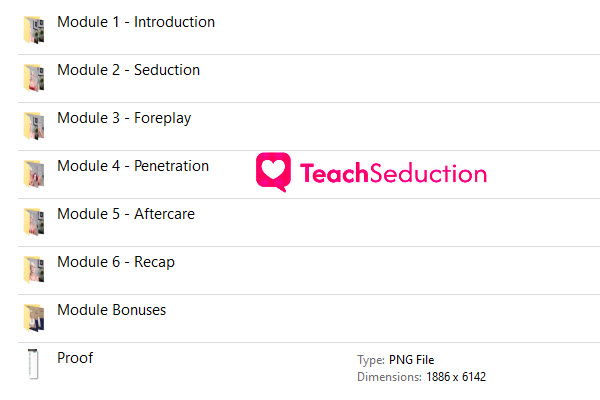This screenshot has height=400, width=600.
Task: Open the Module Bonuses folder icon
Action: click(x=34, y=318)
